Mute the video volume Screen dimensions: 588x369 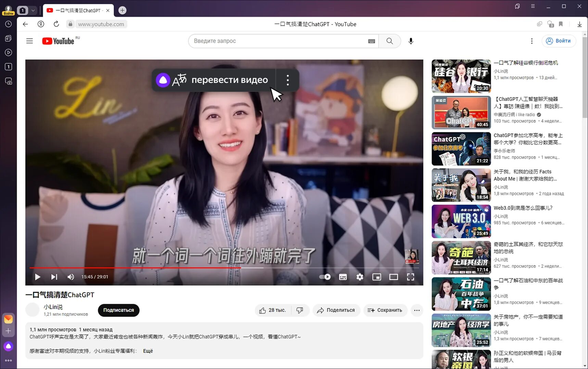71,277
